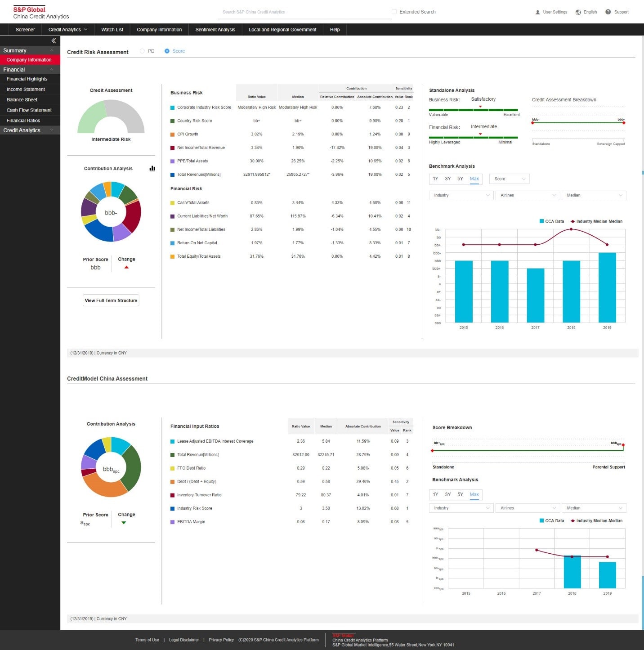
Task: Click CCA Data legend square, upper chart
Action: 541,221
